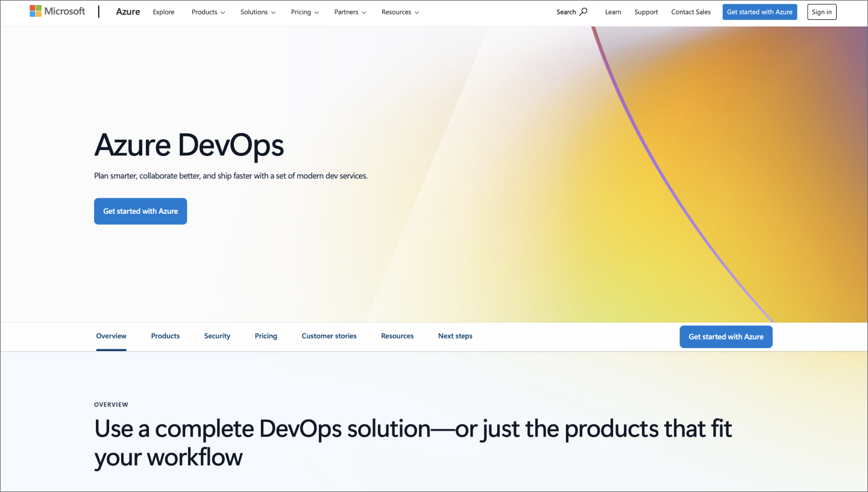This screenshot has width=868, height=492.
Task: Select the Products tab in section navigation
Action: (x=165, y=336)
